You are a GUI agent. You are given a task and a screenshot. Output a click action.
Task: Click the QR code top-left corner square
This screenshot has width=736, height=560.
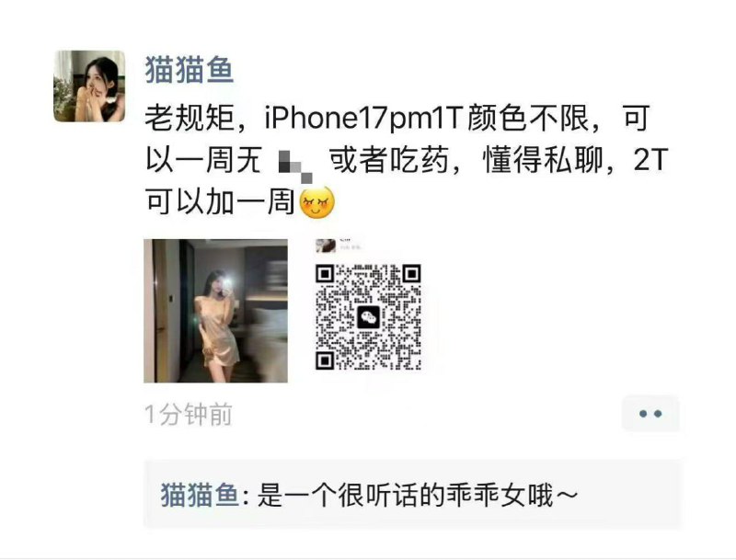(x=325, y=274)
